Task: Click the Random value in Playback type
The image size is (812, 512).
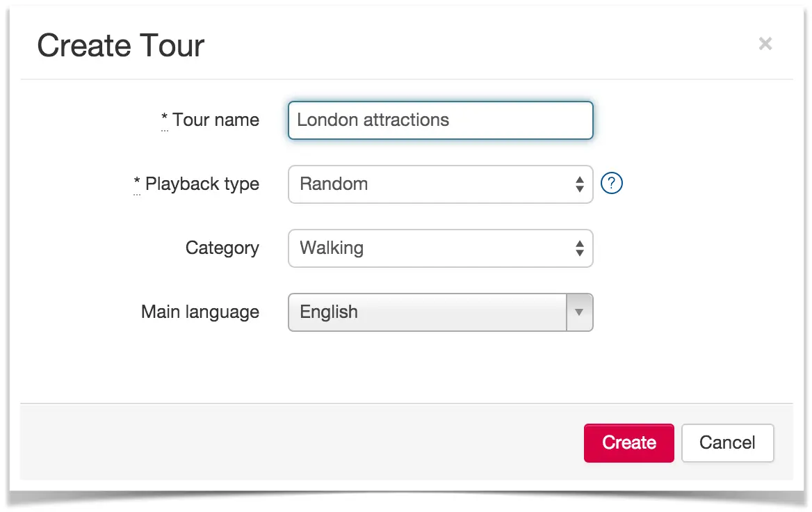Action: (x=334, y=184)
